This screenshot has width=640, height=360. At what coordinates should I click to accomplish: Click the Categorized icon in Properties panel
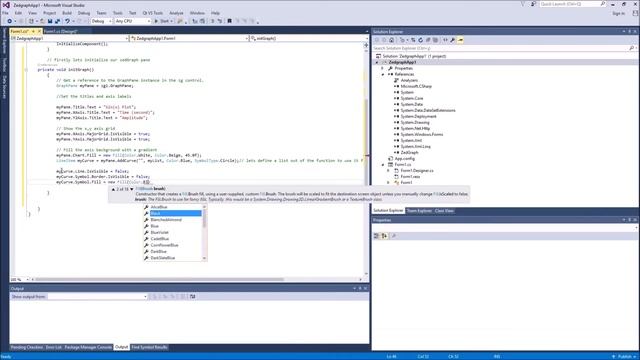[x=376, y=236]
